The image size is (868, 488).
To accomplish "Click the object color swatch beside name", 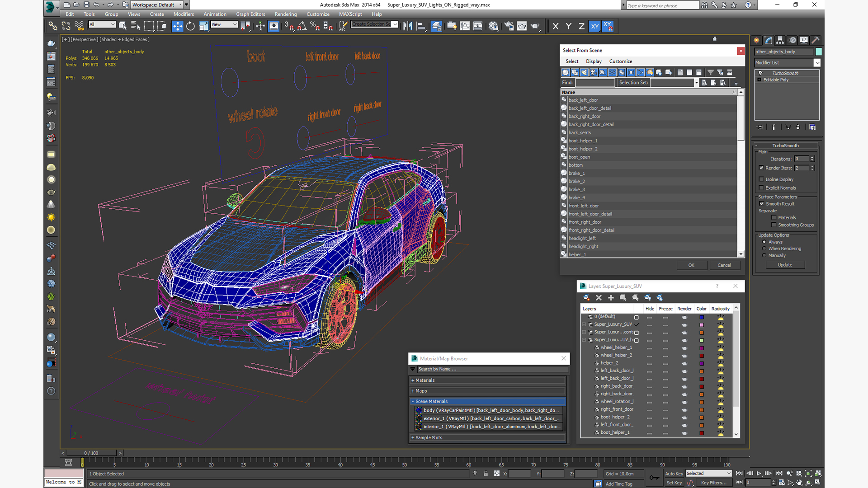I will pos(818,52).
